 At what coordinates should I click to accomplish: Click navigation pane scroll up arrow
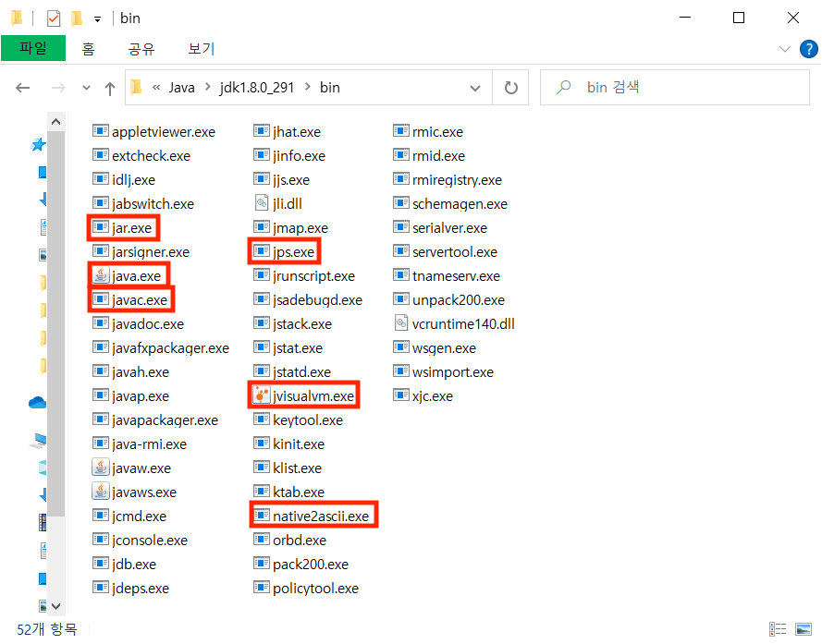[x=56, y=122]
